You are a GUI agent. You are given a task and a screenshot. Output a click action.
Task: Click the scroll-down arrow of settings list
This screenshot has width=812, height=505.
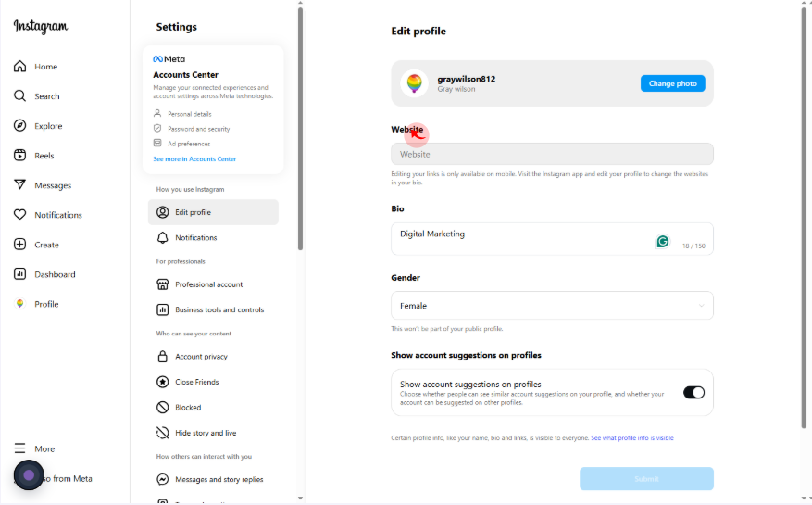[300, 498]
